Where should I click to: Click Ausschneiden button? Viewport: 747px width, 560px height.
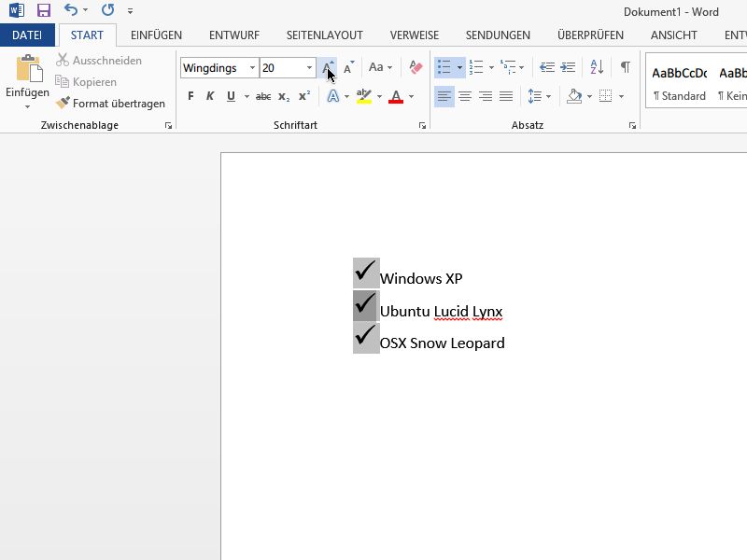click(99, 61)
